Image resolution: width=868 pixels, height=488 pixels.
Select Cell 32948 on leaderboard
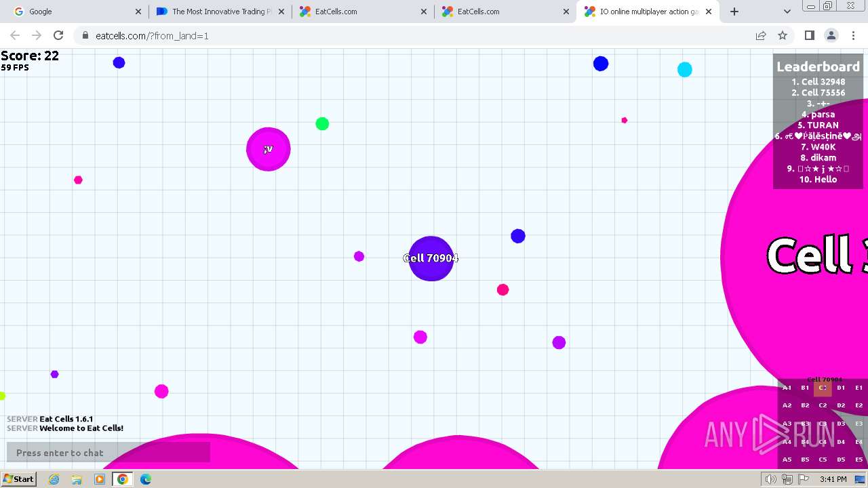click(818, 82)
